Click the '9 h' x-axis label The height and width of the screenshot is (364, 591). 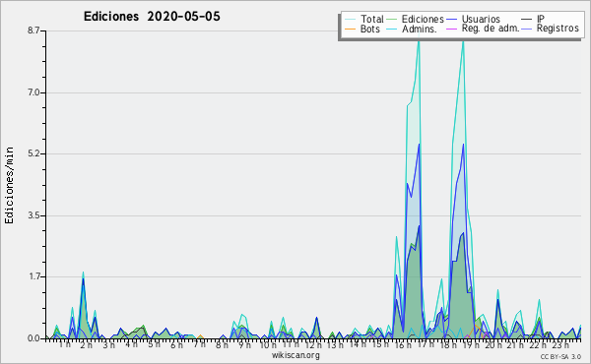[244, 344]
